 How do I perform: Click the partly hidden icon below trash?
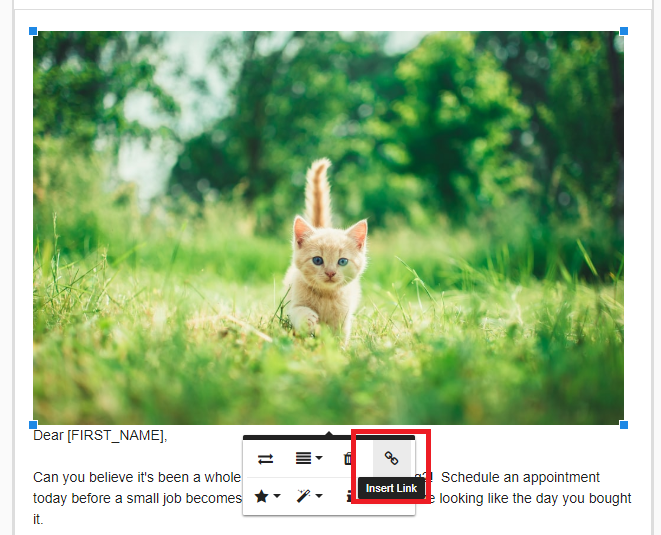click(349, 496)
